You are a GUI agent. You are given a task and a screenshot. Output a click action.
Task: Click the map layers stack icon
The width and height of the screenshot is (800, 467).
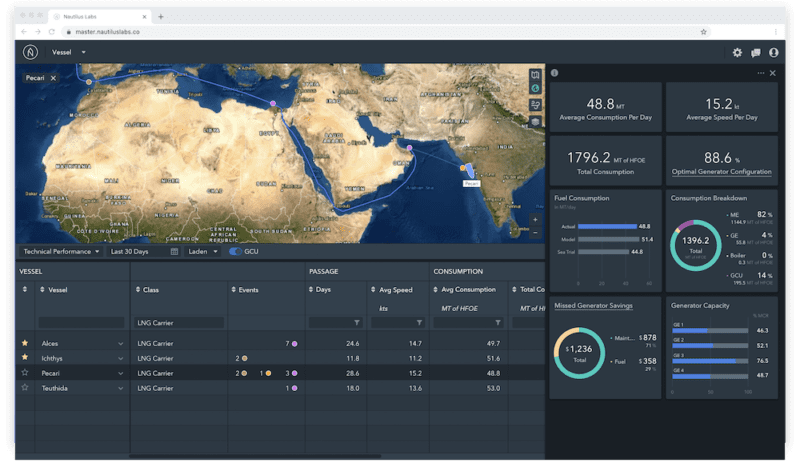tap(536, 121)
